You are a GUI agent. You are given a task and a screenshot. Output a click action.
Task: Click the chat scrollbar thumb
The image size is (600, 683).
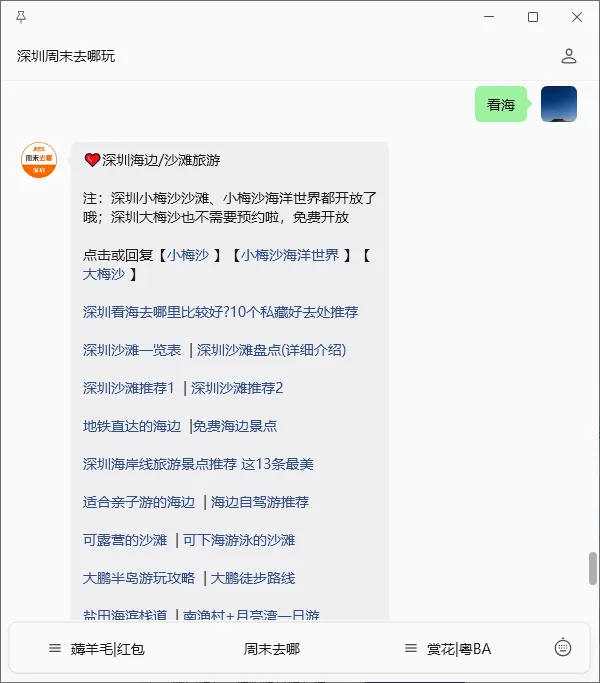coord(593,568)
